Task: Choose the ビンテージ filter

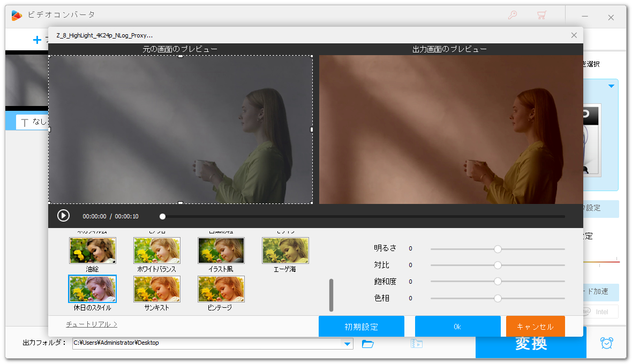Action: click(x=221, y=289)
